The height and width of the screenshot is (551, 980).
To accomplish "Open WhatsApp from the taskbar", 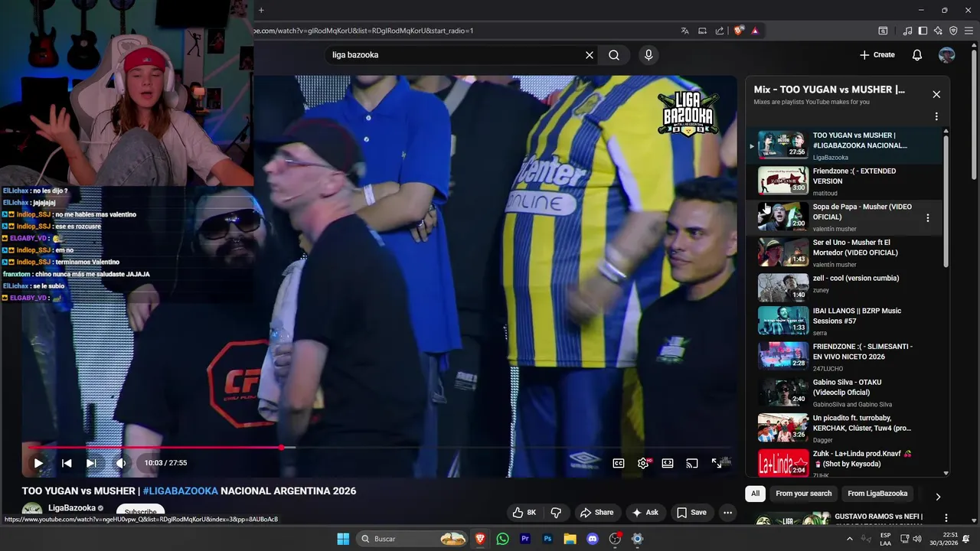I will click(502, 539).
